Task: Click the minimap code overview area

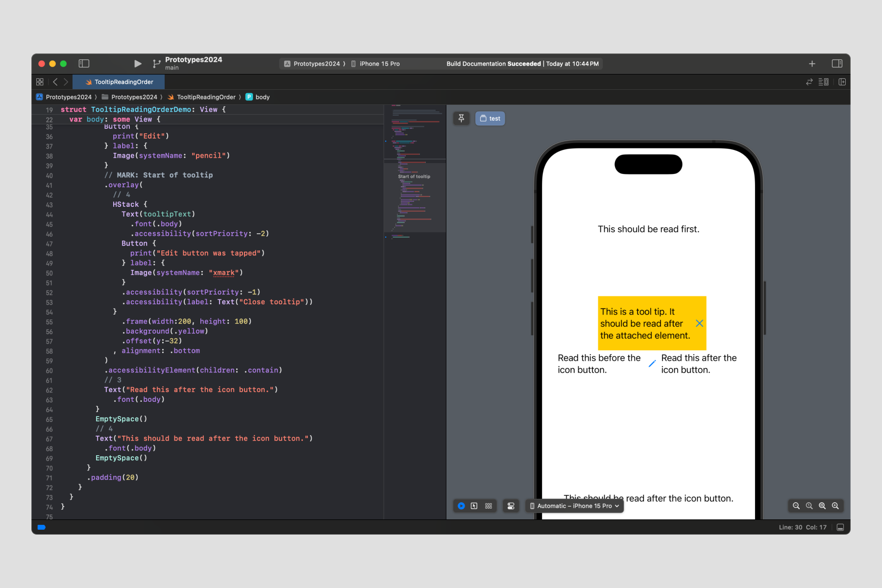Action: click(415, 171)
